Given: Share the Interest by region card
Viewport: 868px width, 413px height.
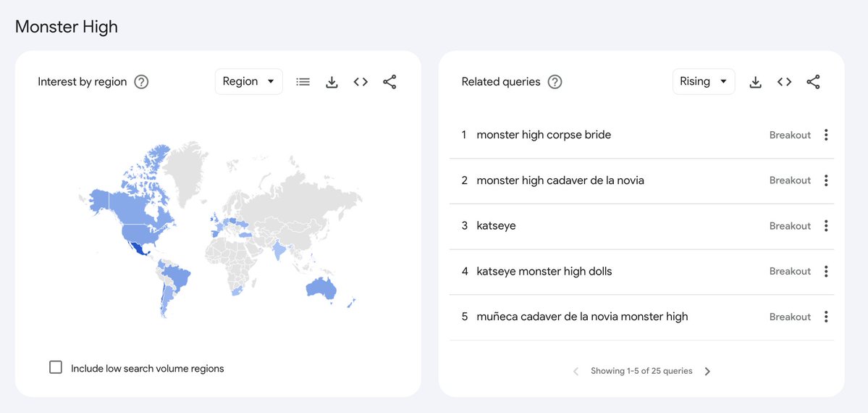Looking at the screenshot, I should [x=389, y=82].
